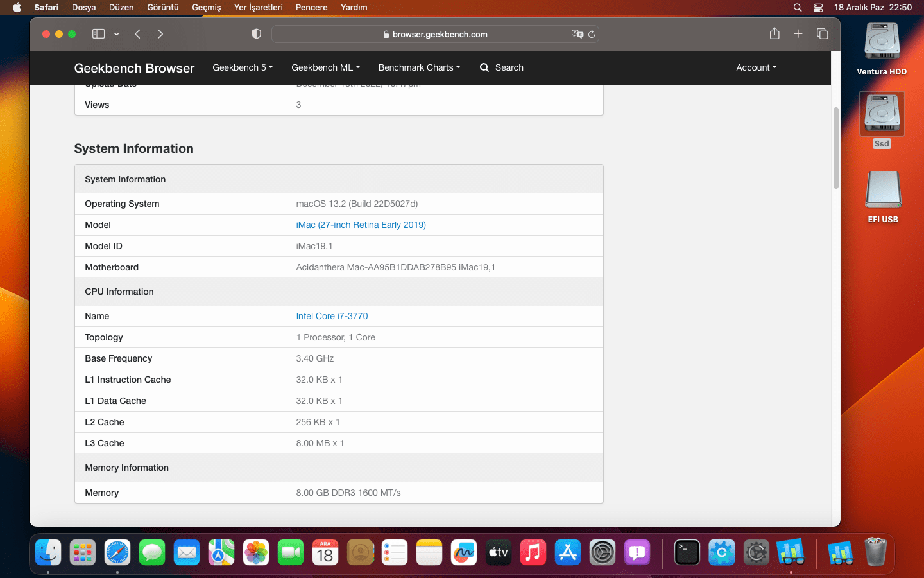
Task: Open the Geçmiş menu
Action: coord(206,8)
